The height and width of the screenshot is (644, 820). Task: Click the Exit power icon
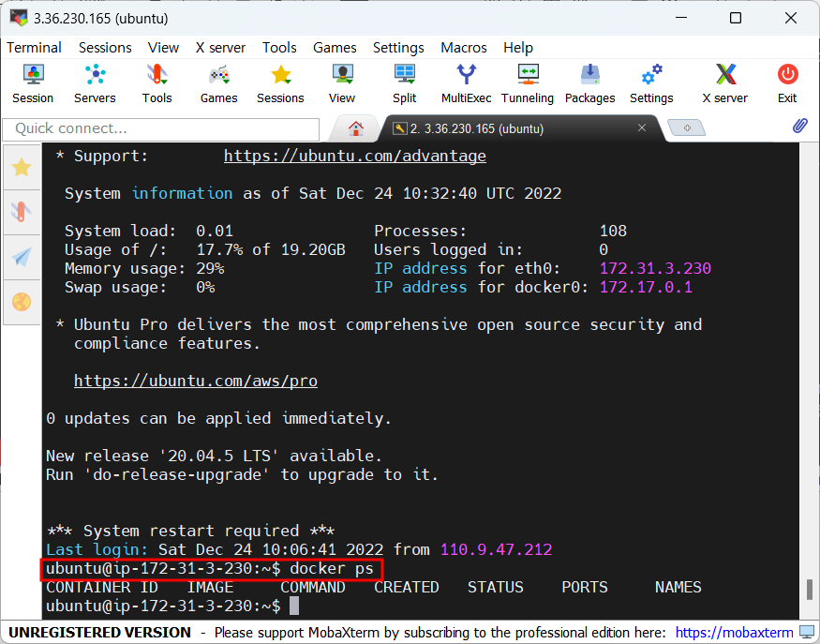787,83
